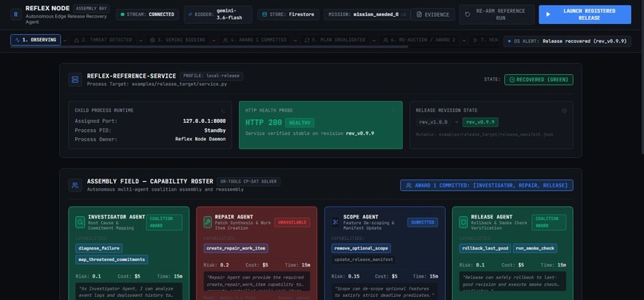Click the Investigator Agent magnifier icon

pyautogui.click(x=80, y=222)
